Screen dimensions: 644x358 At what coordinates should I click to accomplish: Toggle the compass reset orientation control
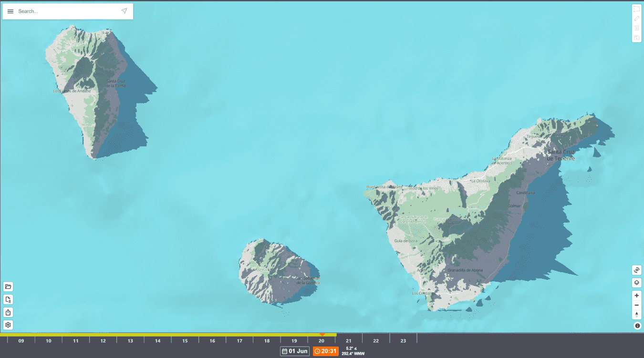[x=636, y=314]
